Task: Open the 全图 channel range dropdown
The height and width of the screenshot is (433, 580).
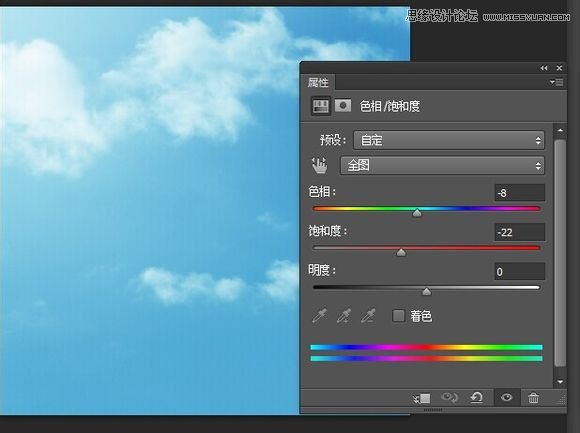Action: (442, 165)
